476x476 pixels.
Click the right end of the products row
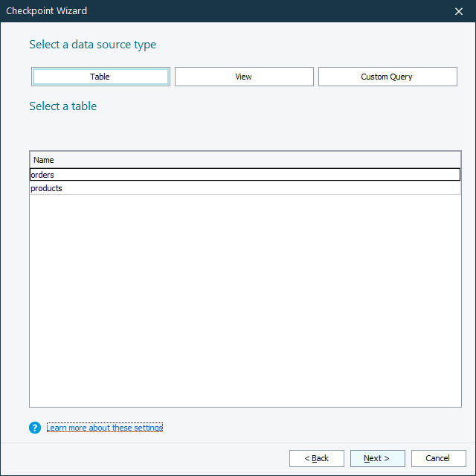coord(446,188)
